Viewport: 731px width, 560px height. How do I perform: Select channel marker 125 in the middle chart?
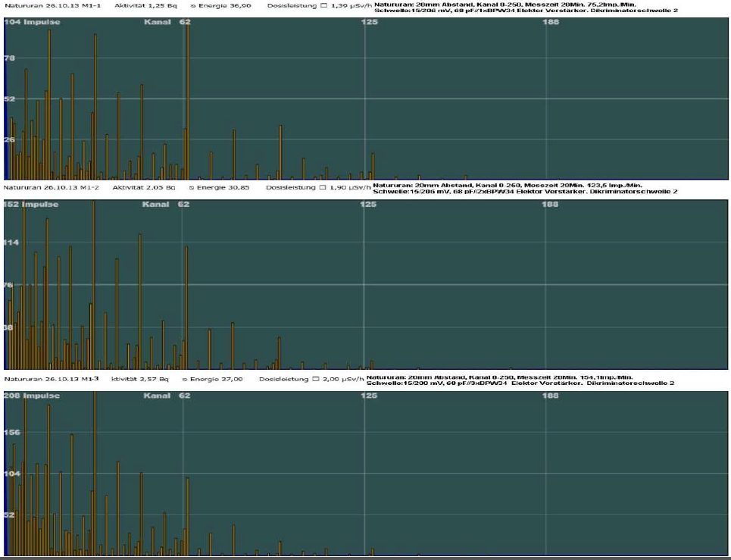[x=368, y=205]
